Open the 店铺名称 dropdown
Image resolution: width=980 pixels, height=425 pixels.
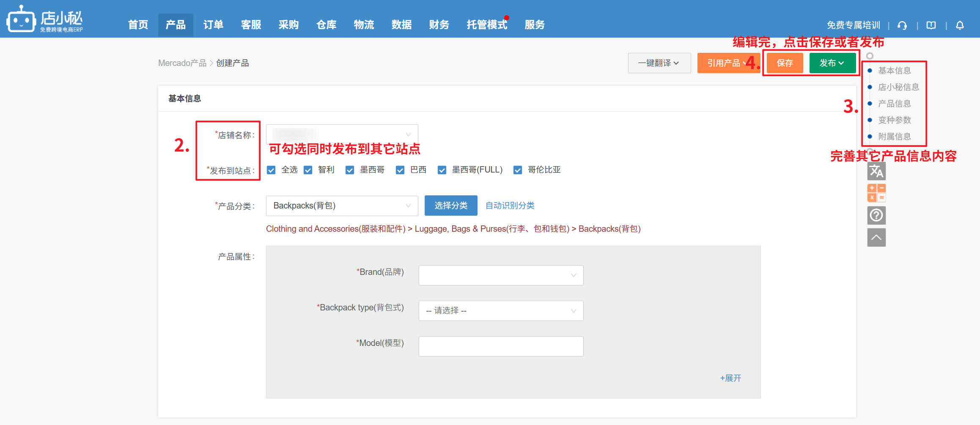342,134
